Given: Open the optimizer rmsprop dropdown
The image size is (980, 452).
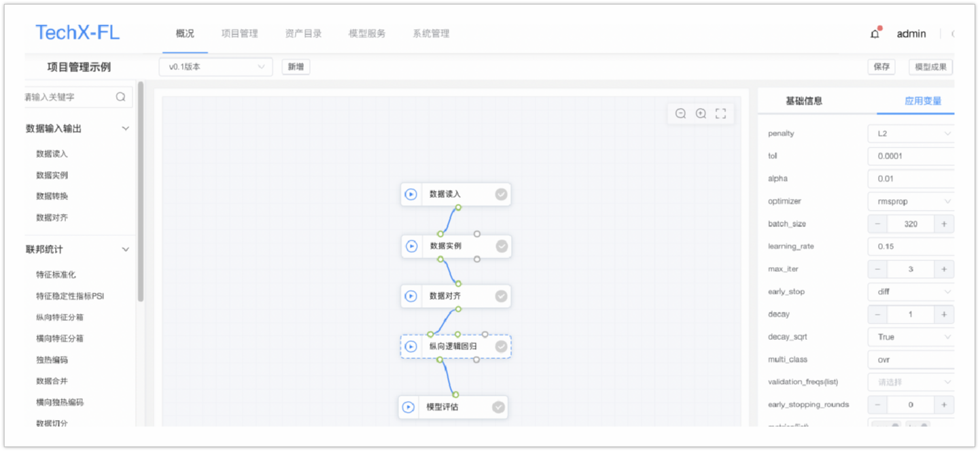Looking at the screenshot, I should click(x=911, y=201).
